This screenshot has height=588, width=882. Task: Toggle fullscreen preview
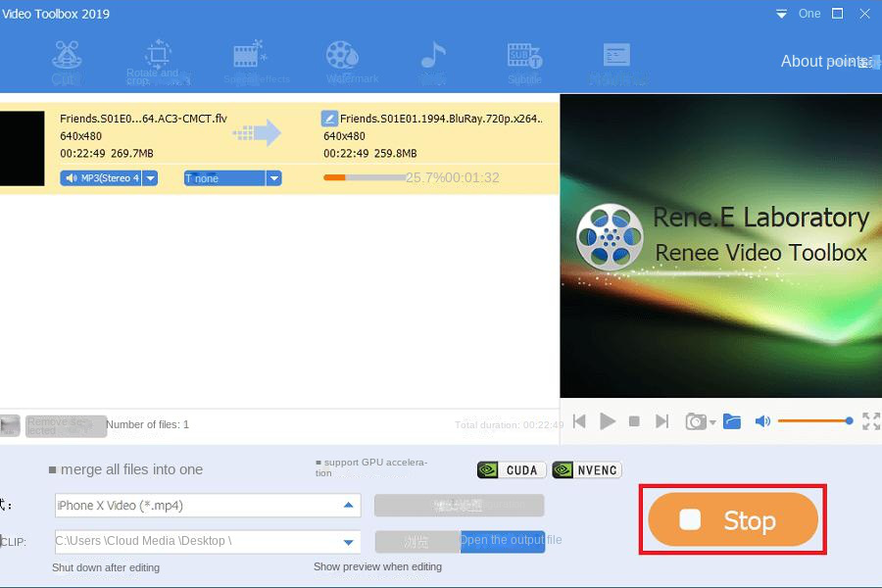pyautogui.click(x=871, y=420)
